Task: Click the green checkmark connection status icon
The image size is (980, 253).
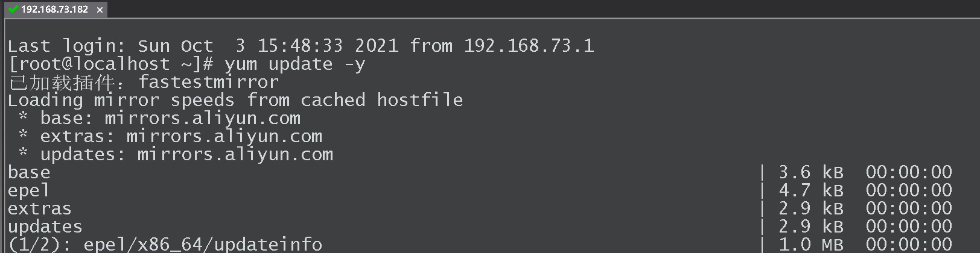Action: tap(13, 10)
